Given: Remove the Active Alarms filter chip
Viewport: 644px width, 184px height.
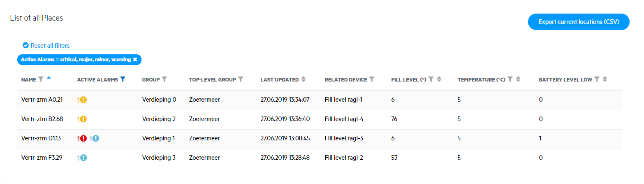Looking at the screenshot, I should [135, 60].
